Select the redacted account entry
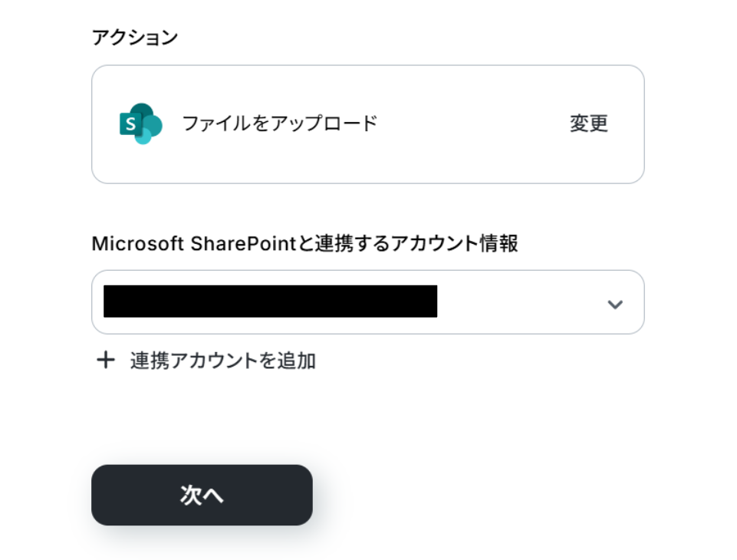This screenshot has height=560, width=737. 270,301
